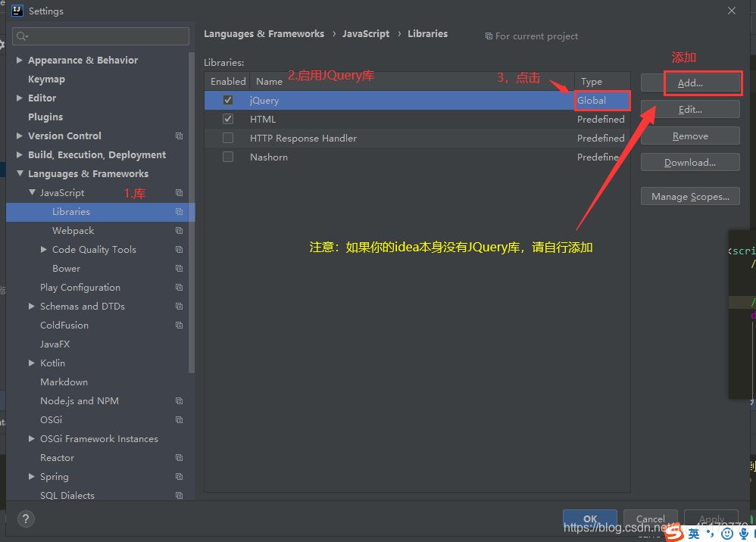The image size is (756, 542).
Task: Click the Sogou emoji smiley icon
Action: [x=727, y=534]
